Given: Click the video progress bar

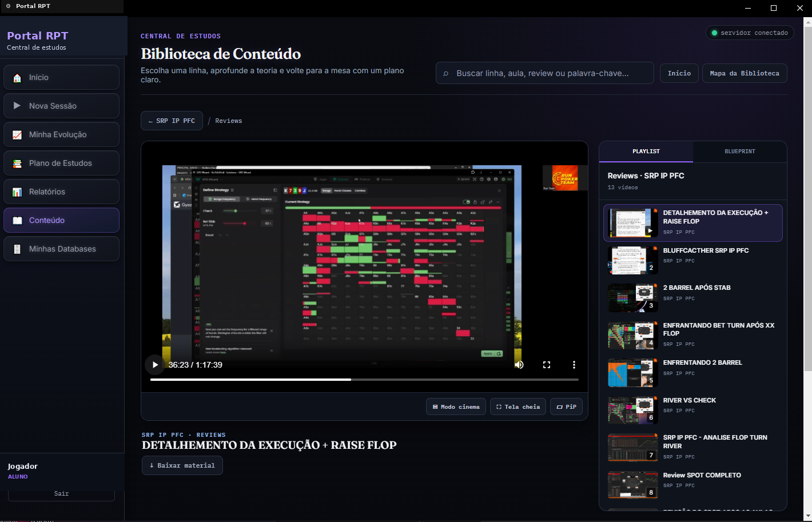Looking at the screenshot, I should (364, 380).
